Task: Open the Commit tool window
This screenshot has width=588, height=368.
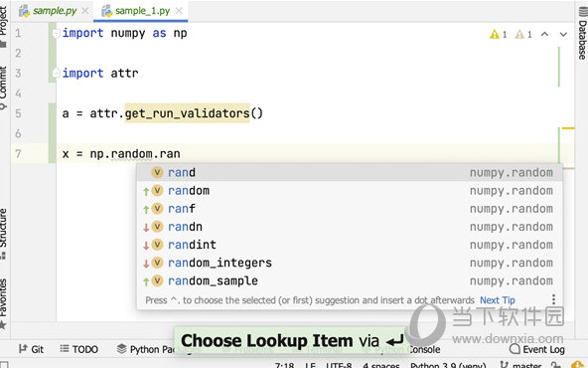Action: point(3,88)
